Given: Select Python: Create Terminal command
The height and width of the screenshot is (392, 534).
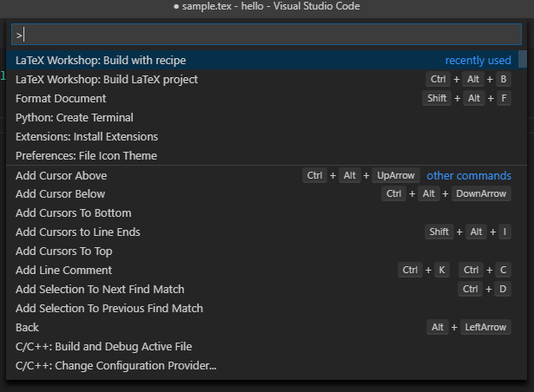Looking at the screenshot, I should point(74,118).
